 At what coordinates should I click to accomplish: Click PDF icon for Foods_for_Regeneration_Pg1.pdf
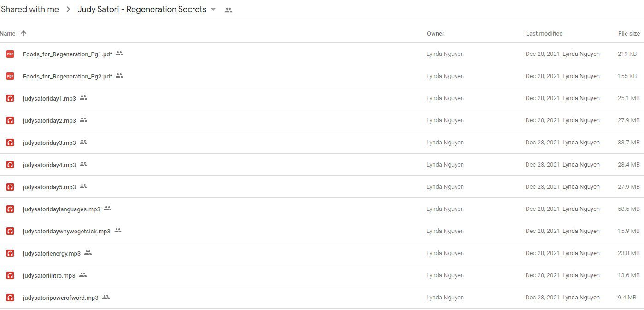[x=10, y=54]
